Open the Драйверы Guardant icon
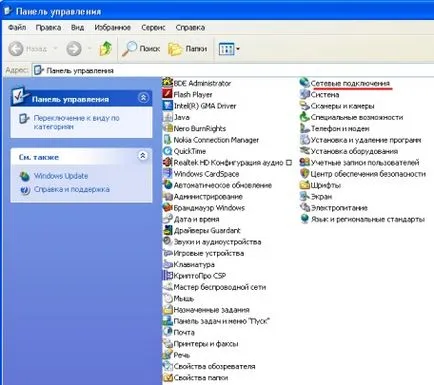This screenshot has height=385, width=434. click(x=167, y=230)
